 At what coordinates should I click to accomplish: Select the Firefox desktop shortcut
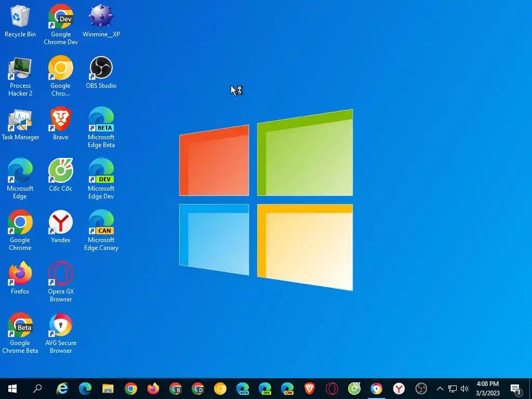[20, 278]
